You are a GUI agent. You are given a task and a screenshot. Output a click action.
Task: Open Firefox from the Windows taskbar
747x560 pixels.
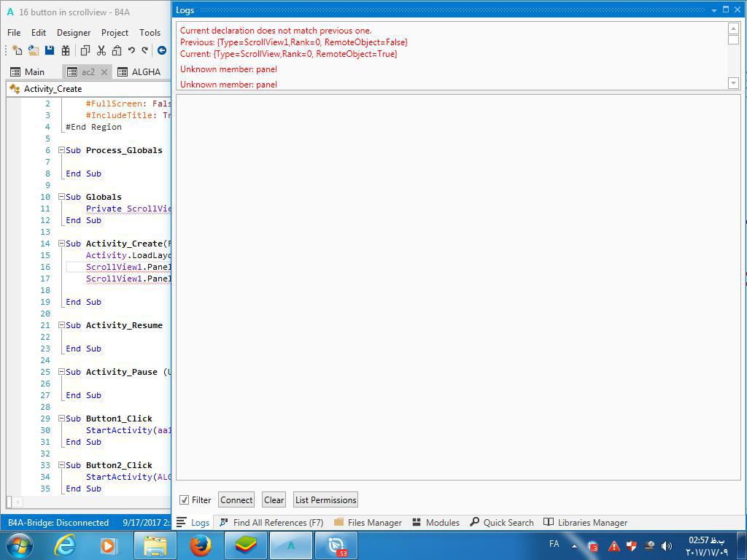tap(200, 545)
